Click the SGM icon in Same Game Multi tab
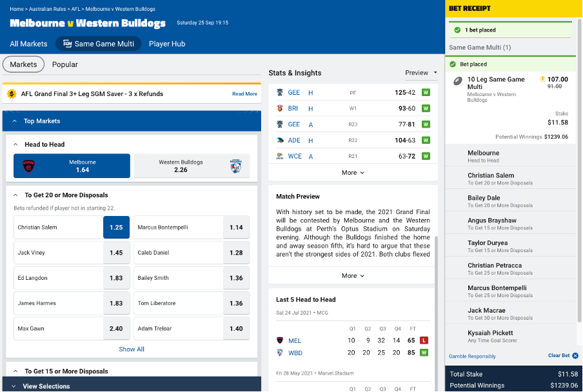 67,44
